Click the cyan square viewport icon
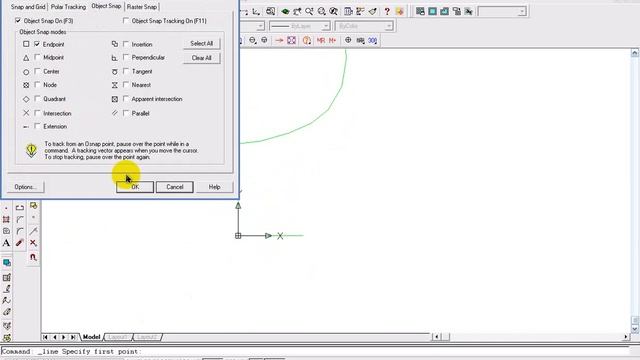The height and width of the screenshot is (360, 640). pos(432,11)
